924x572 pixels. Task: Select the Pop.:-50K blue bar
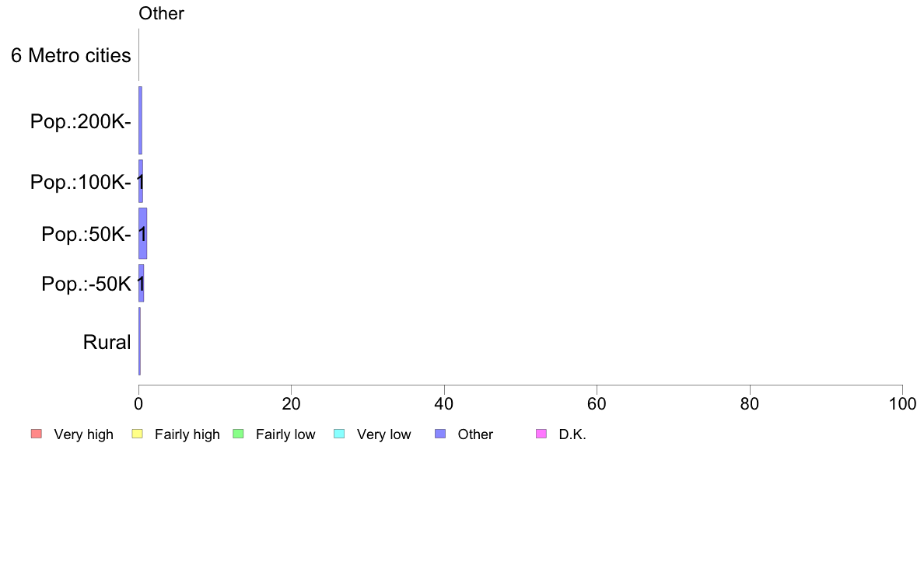click(142, 284)
